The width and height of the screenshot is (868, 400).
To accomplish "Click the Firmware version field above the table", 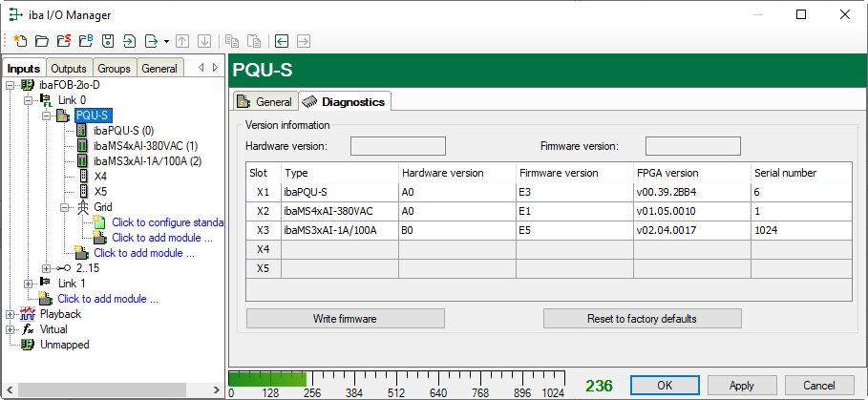I will [693, 147].
